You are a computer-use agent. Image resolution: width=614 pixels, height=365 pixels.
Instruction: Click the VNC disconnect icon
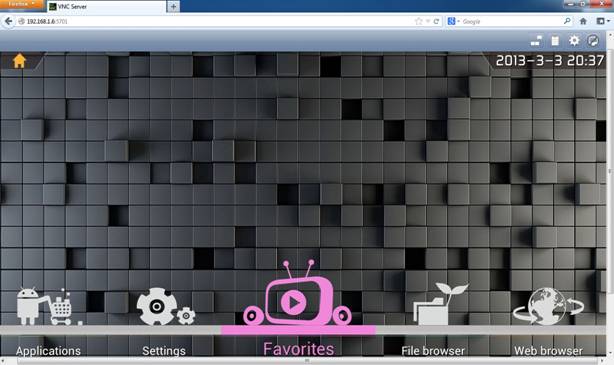(x=593, y=40)
